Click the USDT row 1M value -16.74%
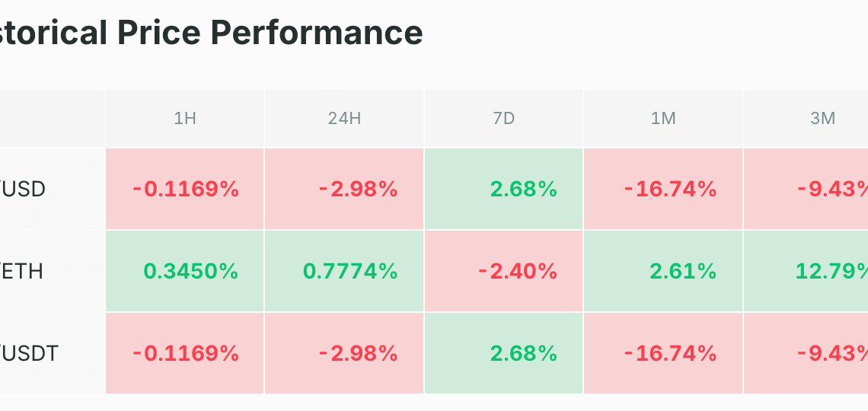868x411 pixels. [x=670, y=353]
